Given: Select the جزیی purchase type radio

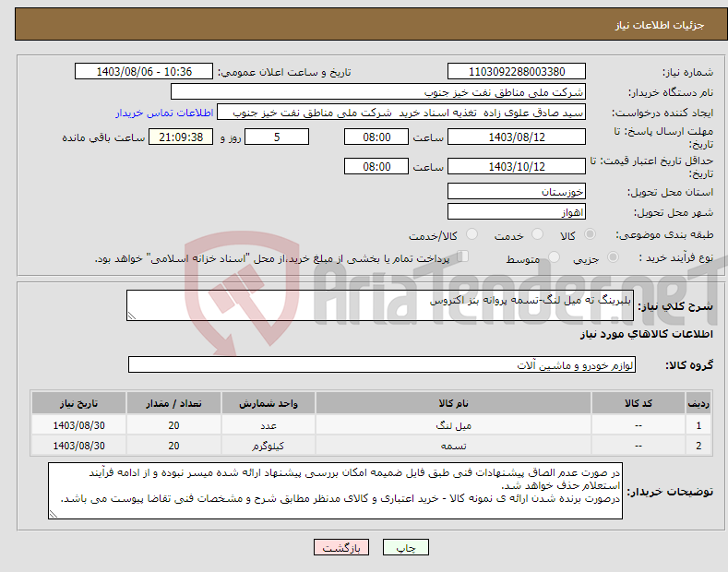Looking at the screenshot, I should (613, 256).
